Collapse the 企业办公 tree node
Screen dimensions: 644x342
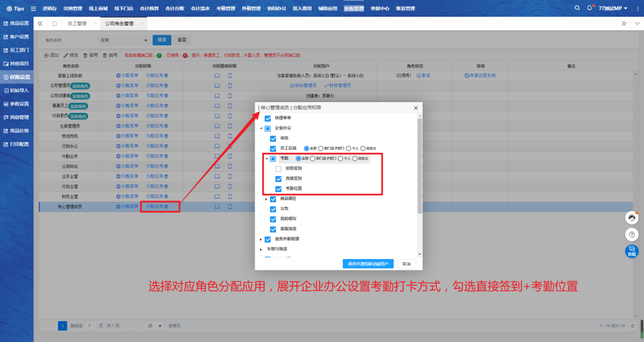pyautogui.click(x=261, y=128)
